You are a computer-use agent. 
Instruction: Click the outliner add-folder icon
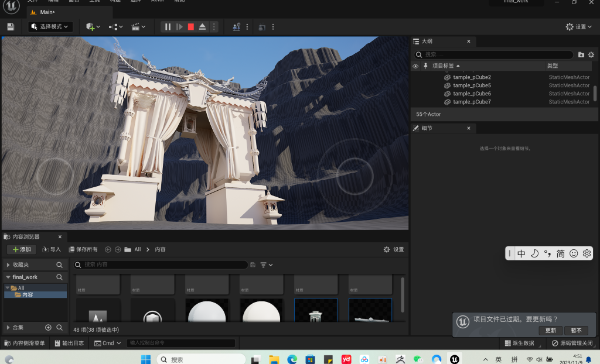coord(581,54)
